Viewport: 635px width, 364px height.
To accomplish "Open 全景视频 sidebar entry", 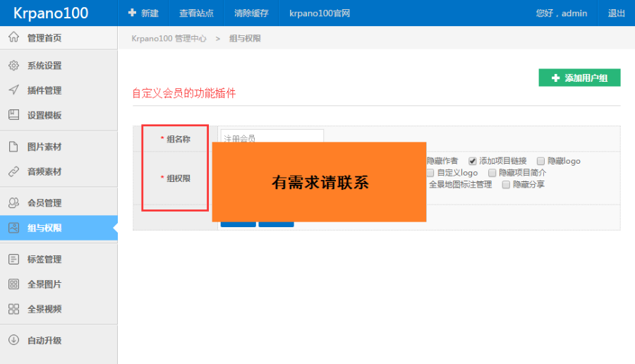I will (59, 309).
